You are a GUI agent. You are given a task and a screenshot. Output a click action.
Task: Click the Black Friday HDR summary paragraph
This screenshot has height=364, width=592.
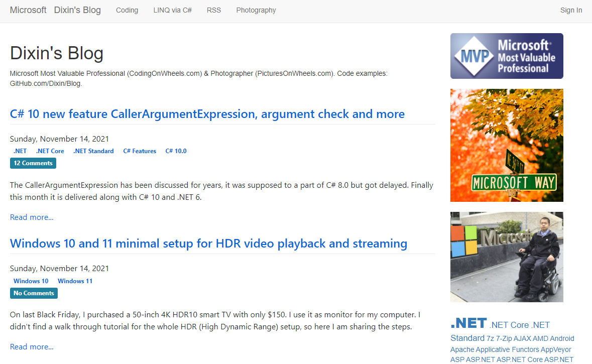coord(215,321)
